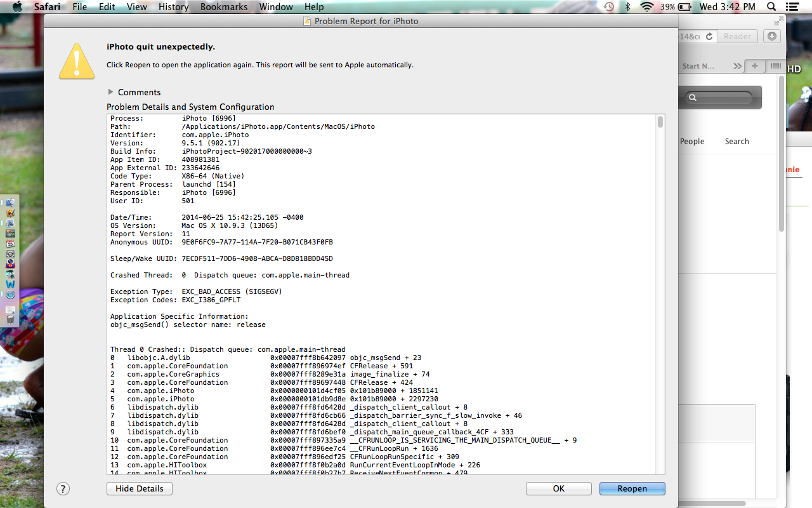Open the Safari application menu

47,7
